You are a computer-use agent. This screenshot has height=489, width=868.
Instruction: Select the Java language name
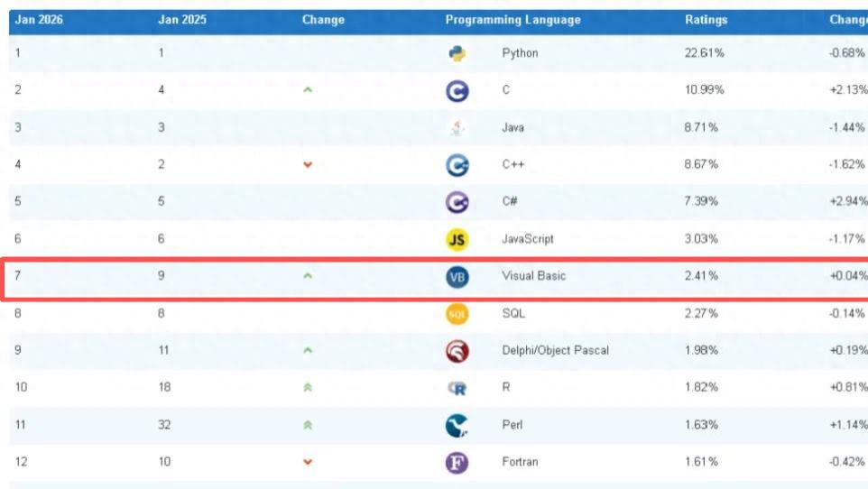(x=512, y=127)
